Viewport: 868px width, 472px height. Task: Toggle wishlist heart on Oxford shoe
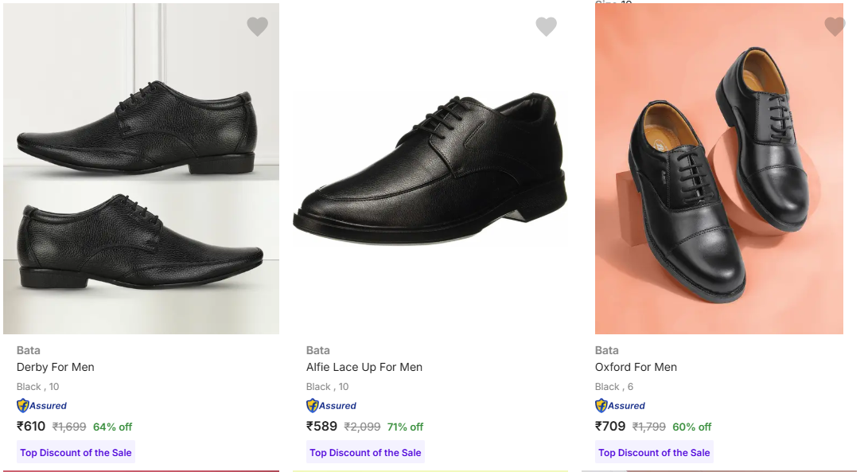click(835, 27)
